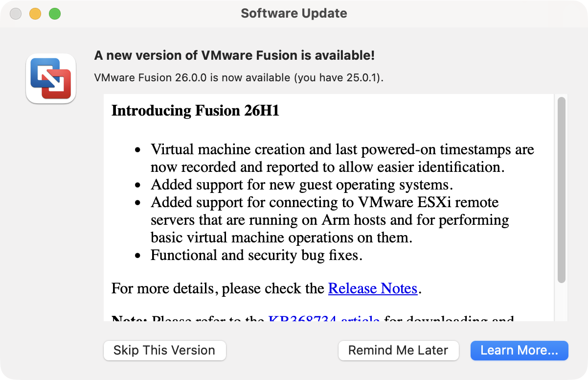
Task: Open the Release Notes link
Action: pos(373,288)
